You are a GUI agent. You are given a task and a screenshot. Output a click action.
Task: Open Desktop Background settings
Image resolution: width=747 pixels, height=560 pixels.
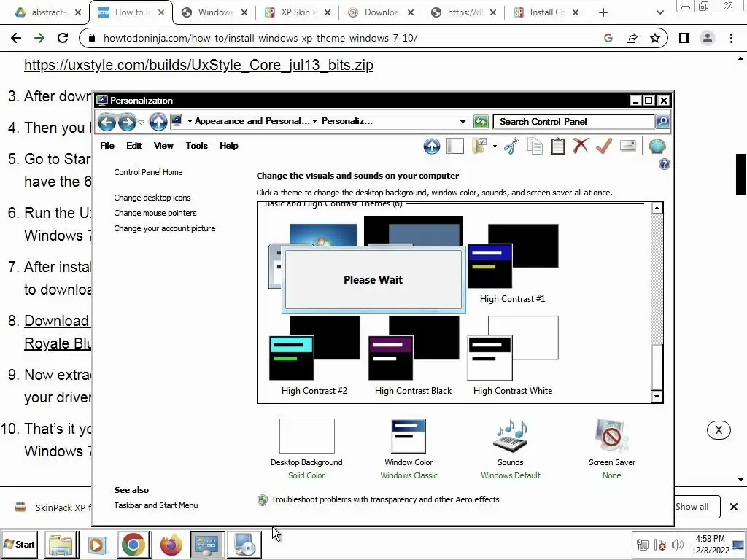[306, 449]
